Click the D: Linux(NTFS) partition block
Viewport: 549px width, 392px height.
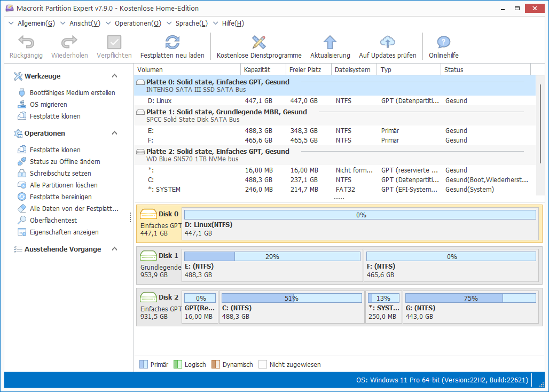click(360, 224)
